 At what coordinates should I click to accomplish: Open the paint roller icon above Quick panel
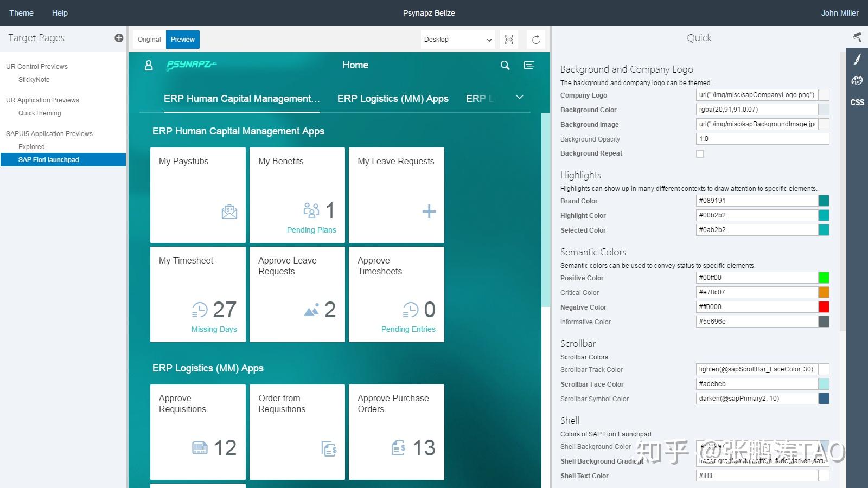[857, 37]
